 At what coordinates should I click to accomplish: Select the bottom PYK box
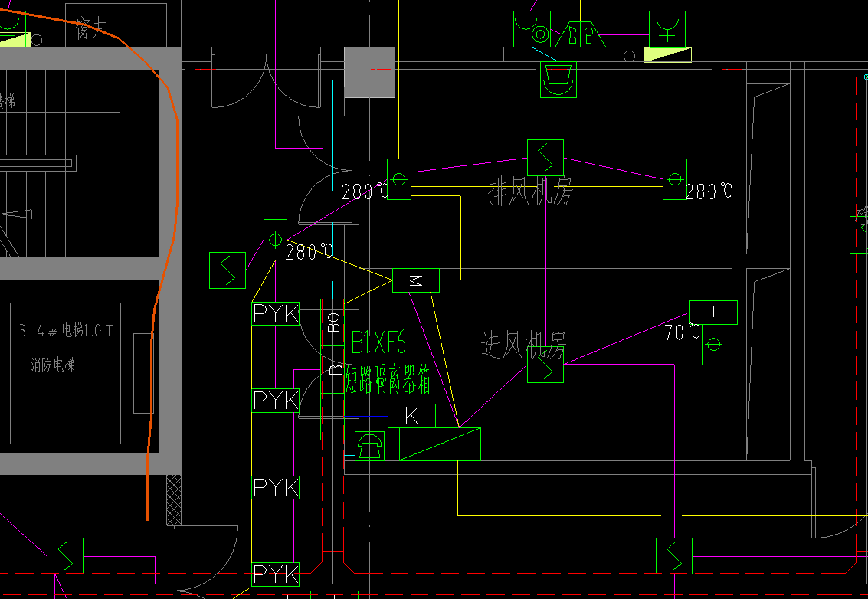[x=276, y=574]
